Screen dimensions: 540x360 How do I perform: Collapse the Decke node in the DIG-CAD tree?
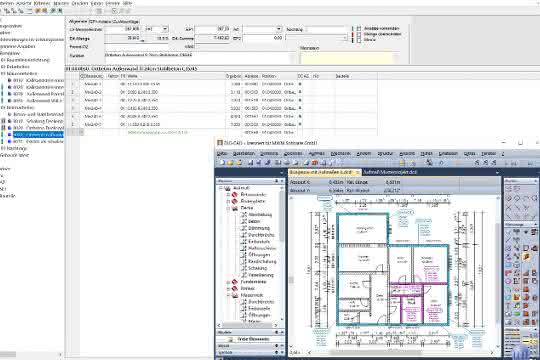tap(228, 208)
